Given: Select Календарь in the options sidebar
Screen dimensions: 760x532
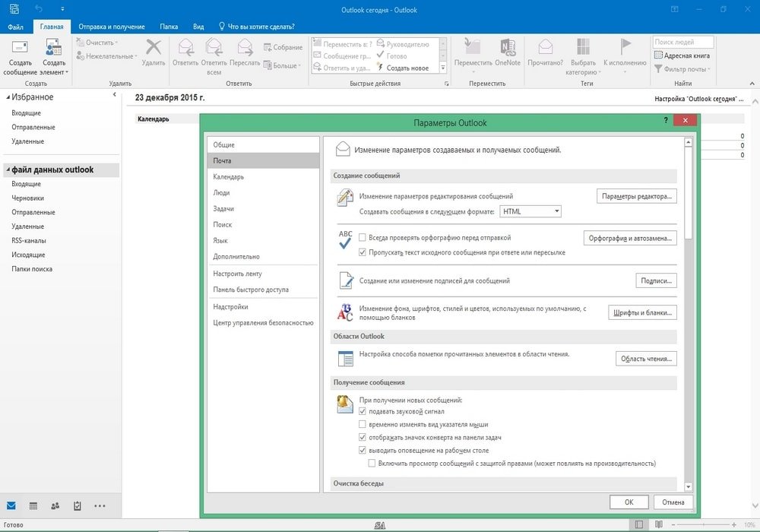Looking at the screenshot, I should pos(229,177).
